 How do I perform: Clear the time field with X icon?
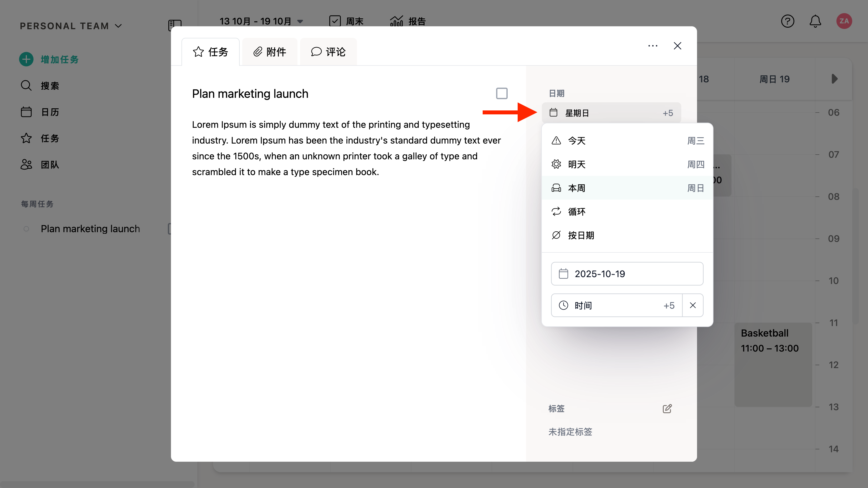[693, 305]
